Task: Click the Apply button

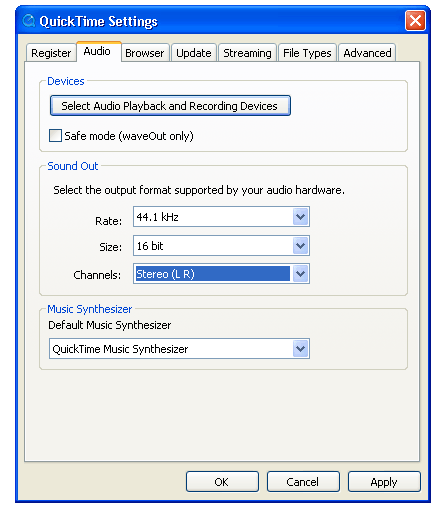Action: click(x=384, y=482)
